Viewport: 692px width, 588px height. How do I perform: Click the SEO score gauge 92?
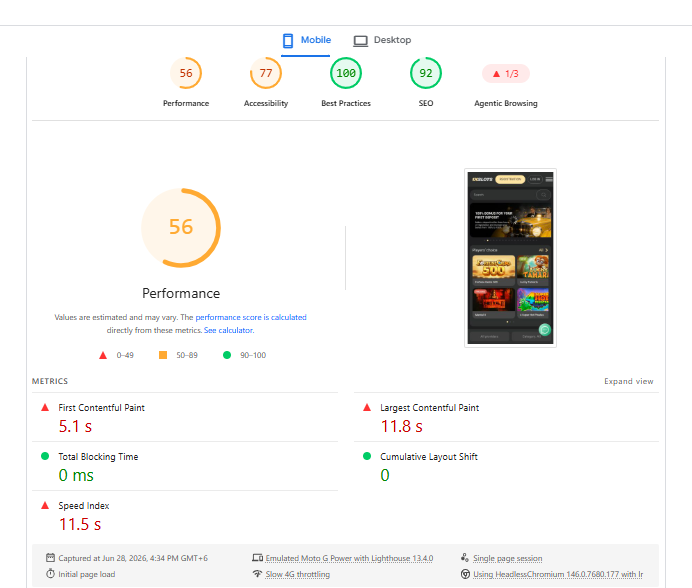(426, 73)
